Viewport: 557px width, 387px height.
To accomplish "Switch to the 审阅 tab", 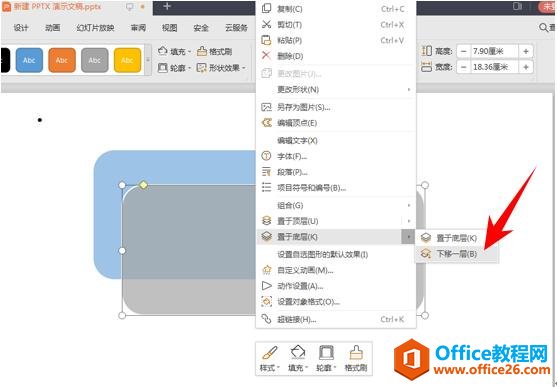I will click(138, 28).
